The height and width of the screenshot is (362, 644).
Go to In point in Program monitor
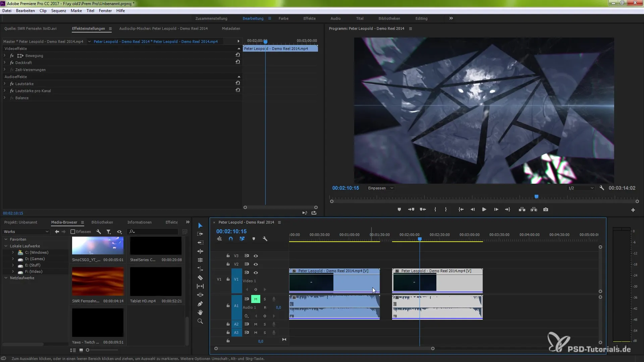point(461,209)
